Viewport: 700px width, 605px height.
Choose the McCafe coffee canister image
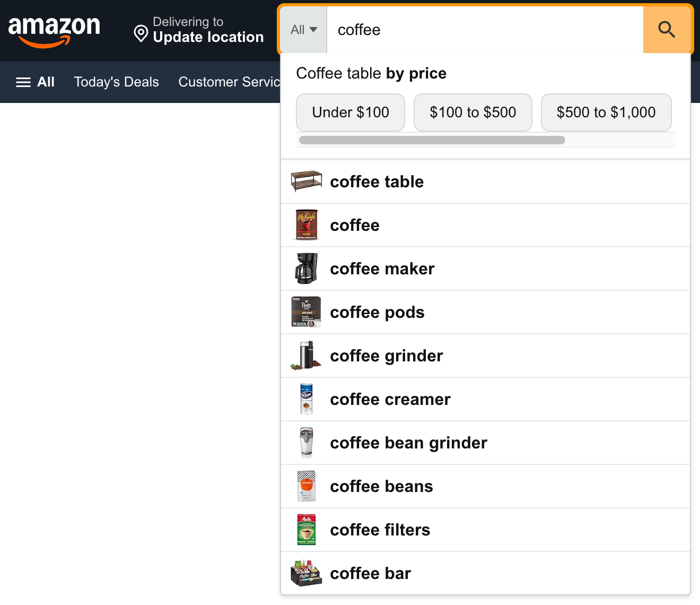coord(307,224)
